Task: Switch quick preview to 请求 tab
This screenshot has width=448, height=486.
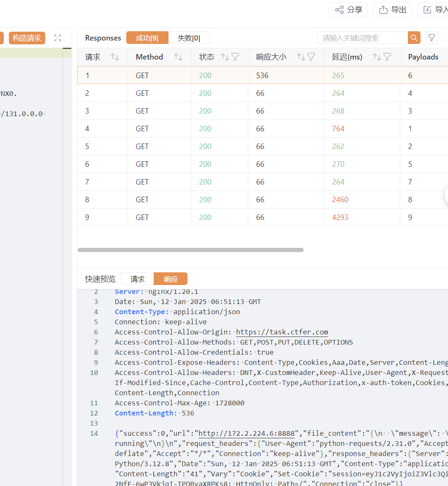Action: [137, 279]
